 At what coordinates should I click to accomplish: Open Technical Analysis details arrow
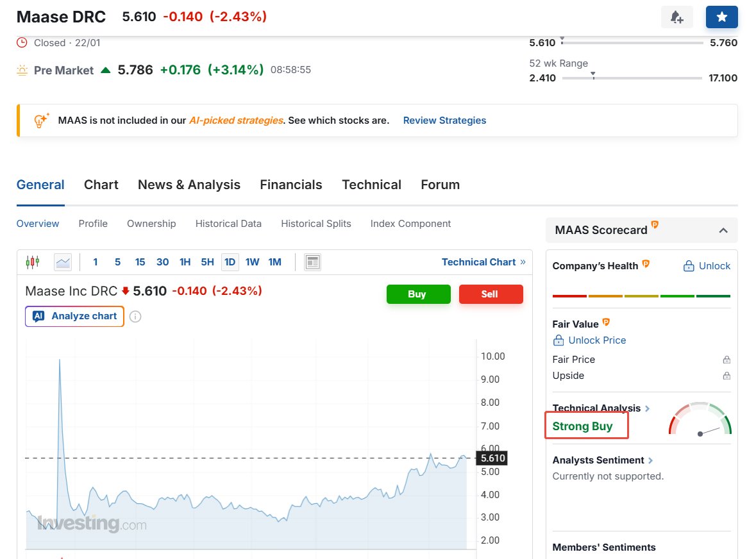click(x=648, y=408)
